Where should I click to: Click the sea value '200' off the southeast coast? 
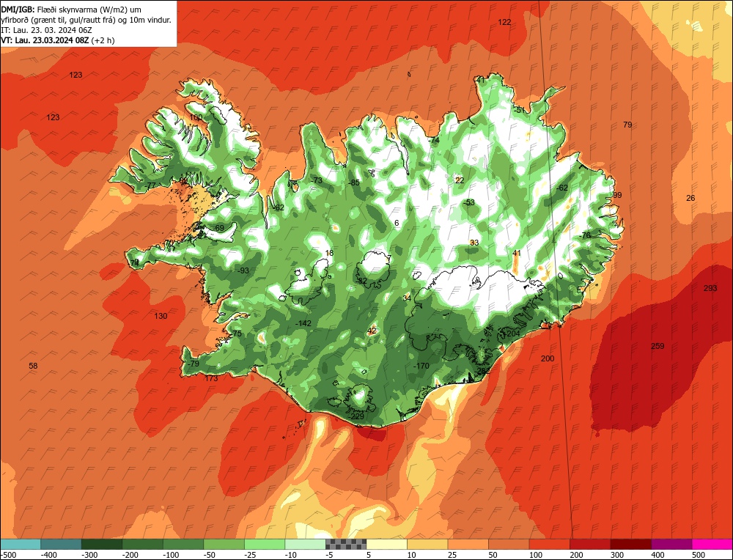pyautogui.click(x=548, y=358)
